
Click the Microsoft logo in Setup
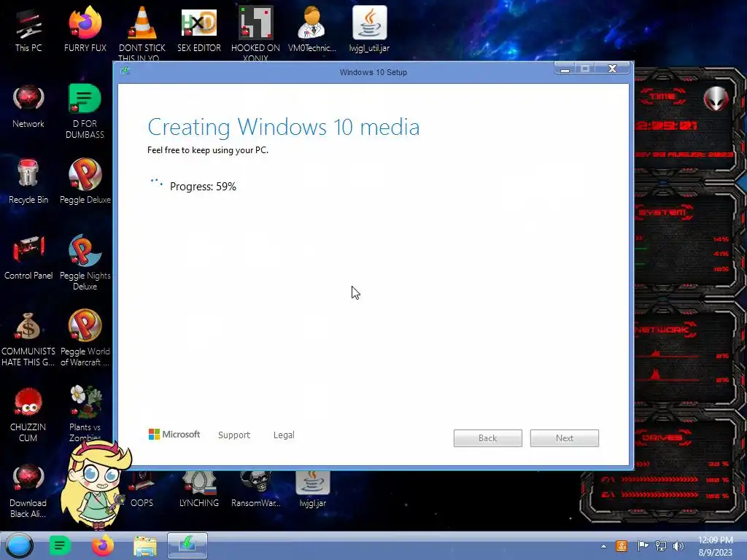coord(174,435)
